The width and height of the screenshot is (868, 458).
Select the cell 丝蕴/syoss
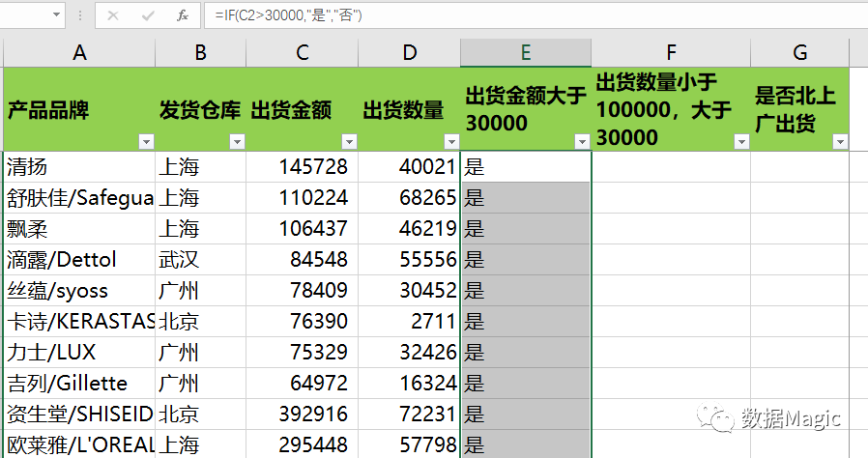79,291
